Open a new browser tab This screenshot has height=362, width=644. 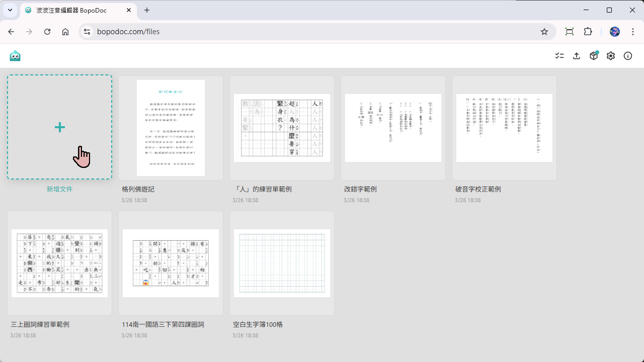[x=147, y=10]
